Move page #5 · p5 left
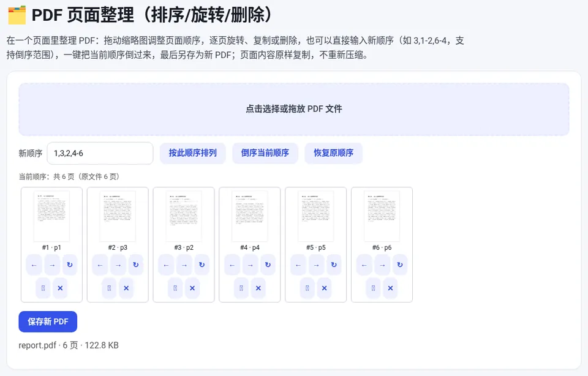Viewport: 588px width, 376px height. click(x=298, y=265)
